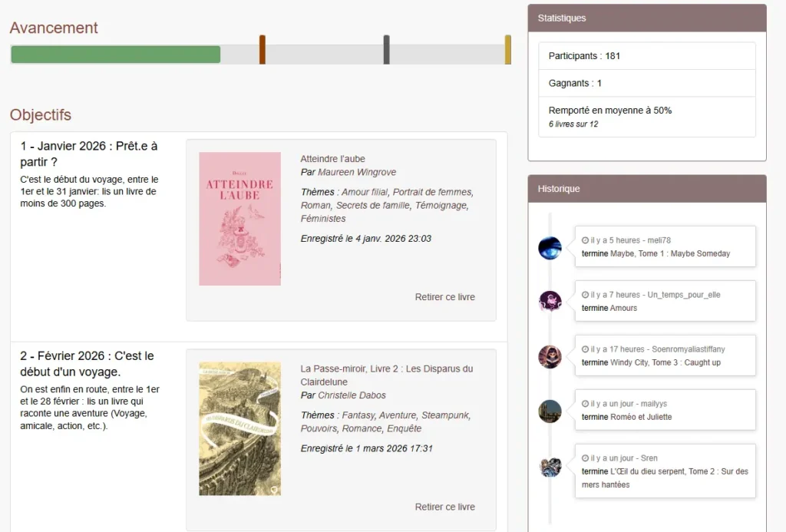Open the Atteindre l'aube book cover
Viewport: 786px width, 532px height.
(x=239, y=219)
